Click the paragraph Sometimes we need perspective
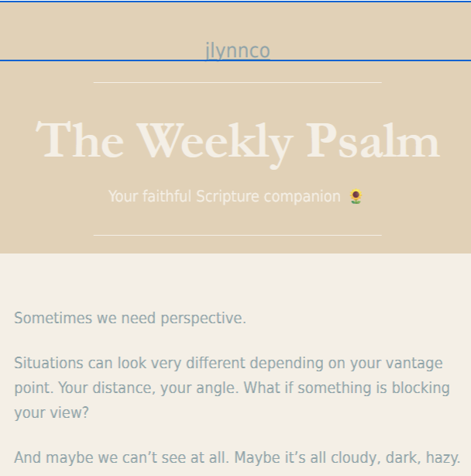471x476 pixels. [x=130, y=319]
